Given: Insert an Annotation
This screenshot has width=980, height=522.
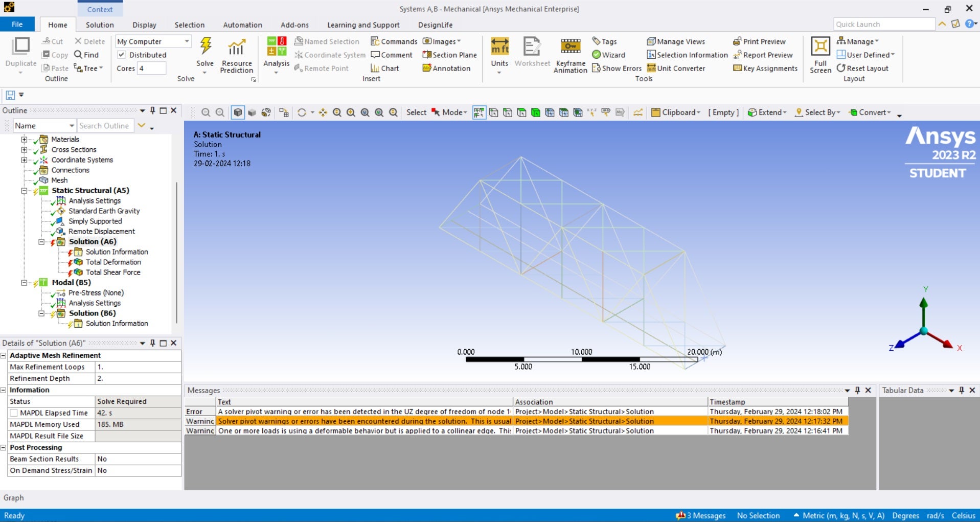Looking at the screenshot, I should tap(446, 68).
